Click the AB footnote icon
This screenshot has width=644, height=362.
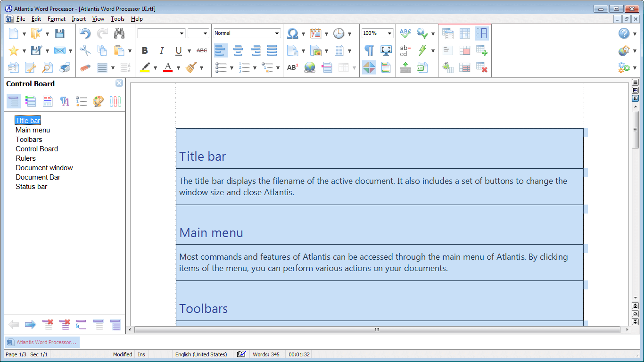click(x=293, y=67)
